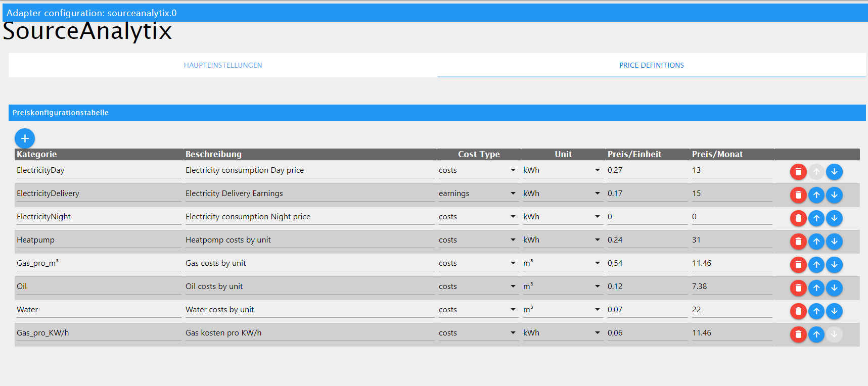The image size is (868, 386).
Task: Delete the Heatpump row
Action: pos(798,242)
